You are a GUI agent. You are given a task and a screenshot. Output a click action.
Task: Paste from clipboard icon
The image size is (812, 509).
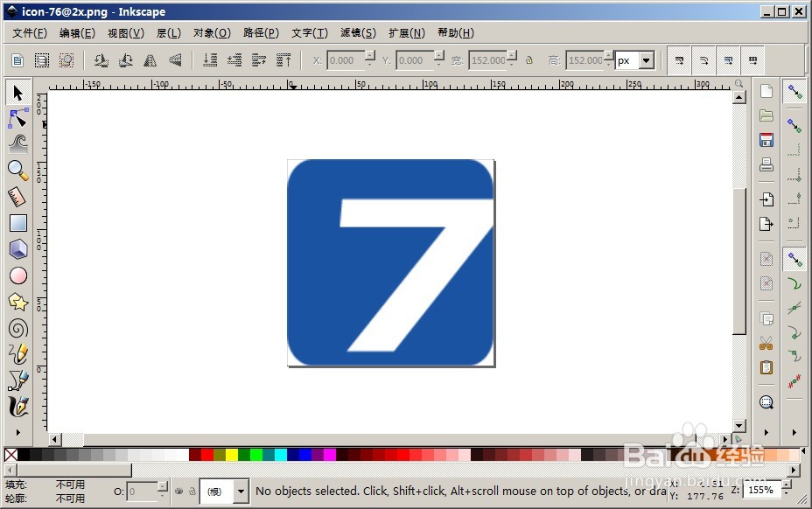(x=766, y=367)
